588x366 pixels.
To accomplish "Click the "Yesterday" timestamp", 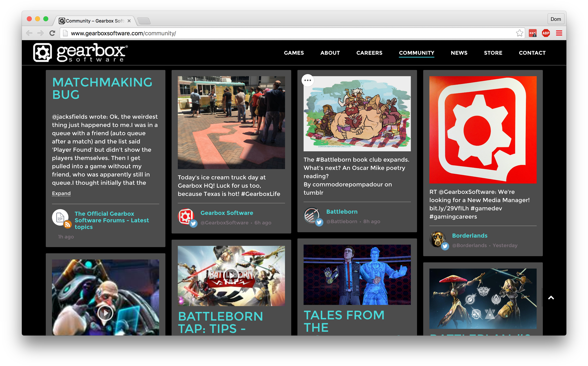I will pos(505,245).
